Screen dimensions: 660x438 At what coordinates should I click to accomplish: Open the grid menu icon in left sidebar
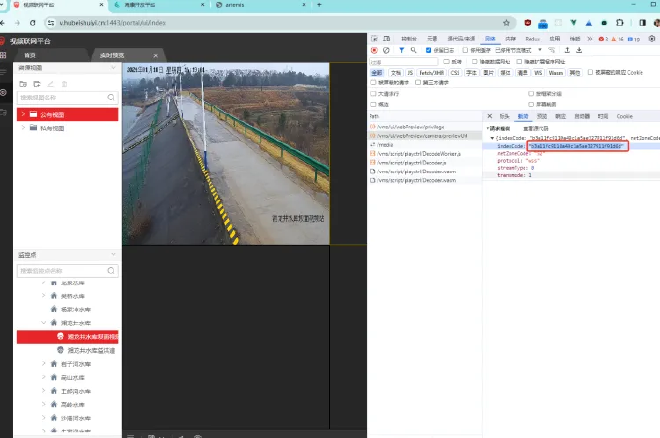tap(3, 55)
